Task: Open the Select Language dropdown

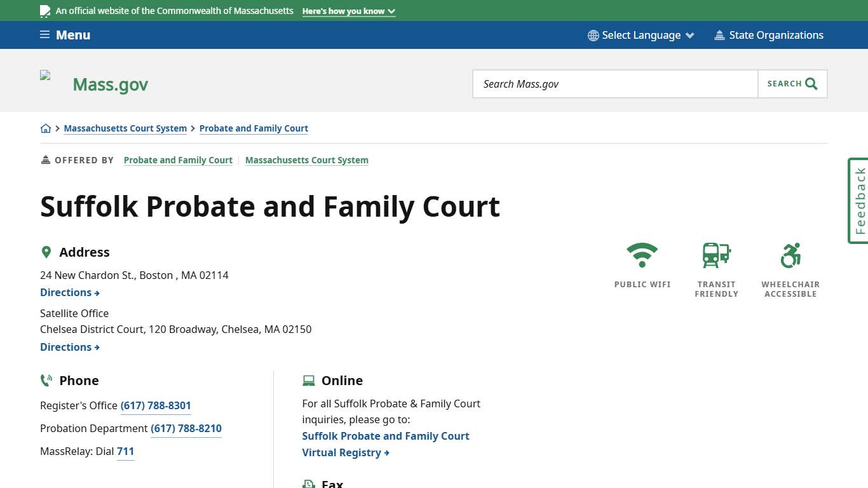Action: 641,35
